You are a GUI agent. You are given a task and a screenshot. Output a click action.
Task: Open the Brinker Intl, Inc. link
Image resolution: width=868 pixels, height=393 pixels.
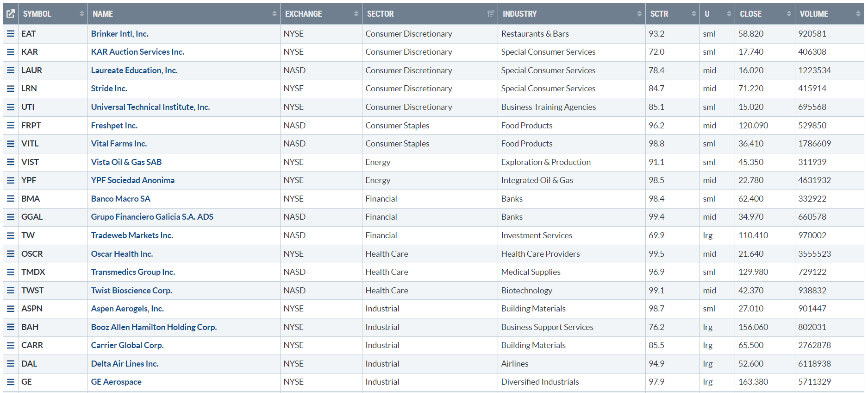pyautogui.click(x=119, y=34)
